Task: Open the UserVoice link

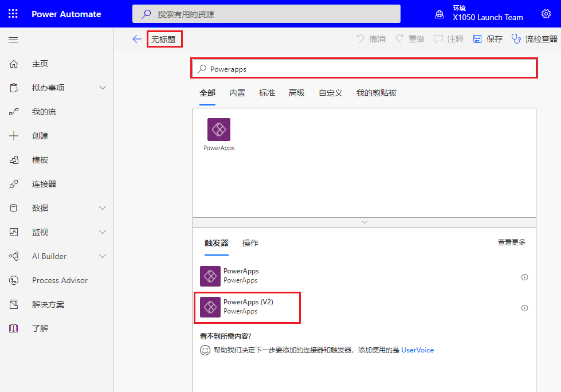Action: coord(418,350)
